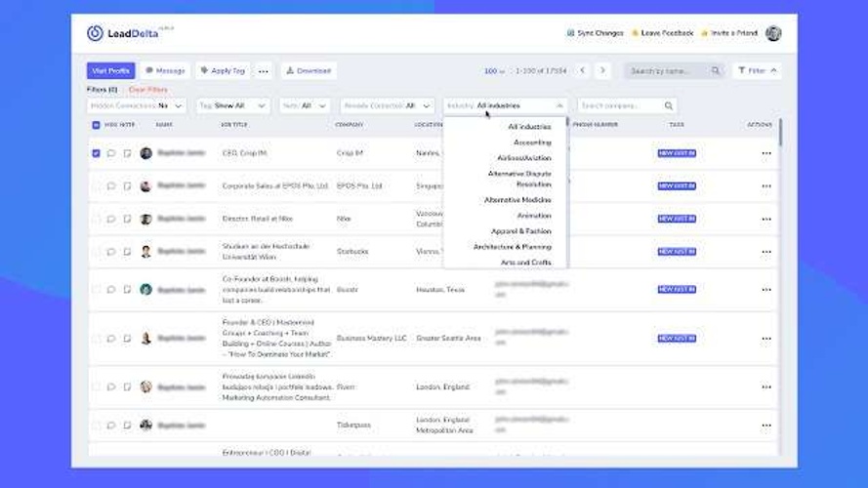This screenshot has height=488, width=868.
Task: Open the note icon in the Houston, Texas row
Action: [x=127, y=289]
